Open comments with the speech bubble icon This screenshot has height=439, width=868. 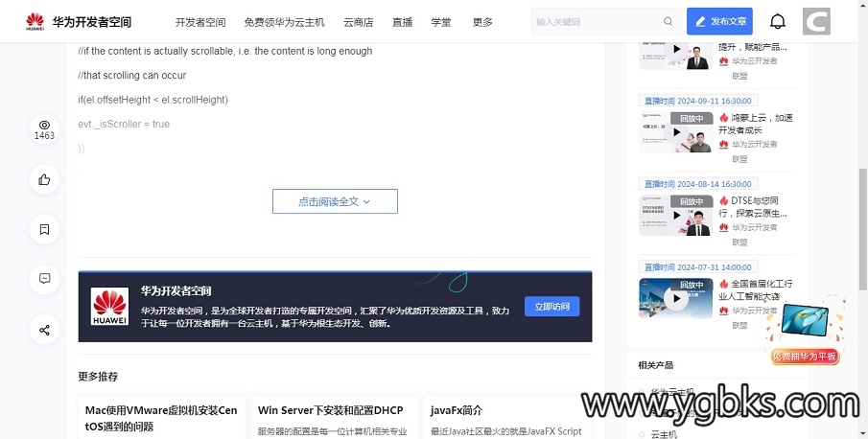[x=44, y=279]
